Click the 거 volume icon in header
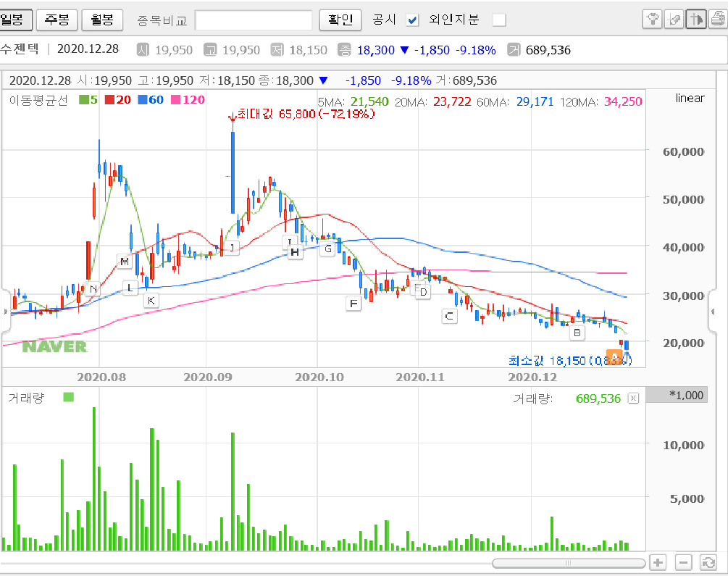The image size is (728, 576). click(514, 50)
